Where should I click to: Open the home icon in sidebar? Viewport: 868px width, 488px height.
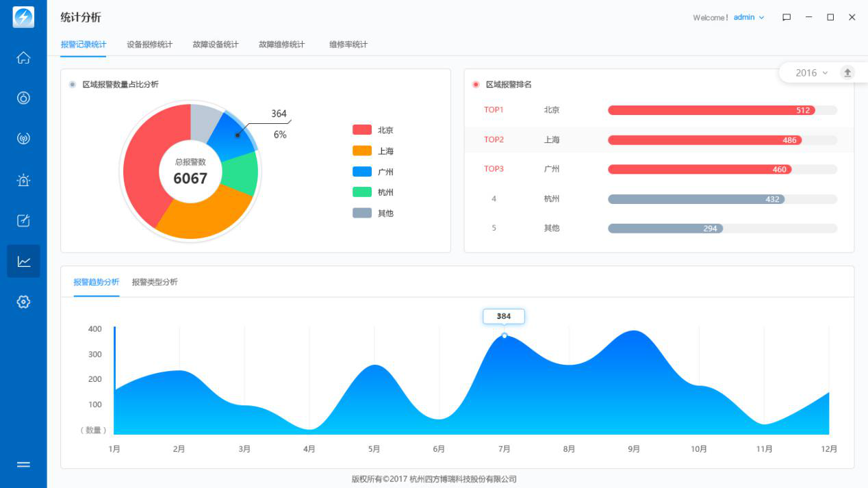pyautogui.click(x=23, y=58)
